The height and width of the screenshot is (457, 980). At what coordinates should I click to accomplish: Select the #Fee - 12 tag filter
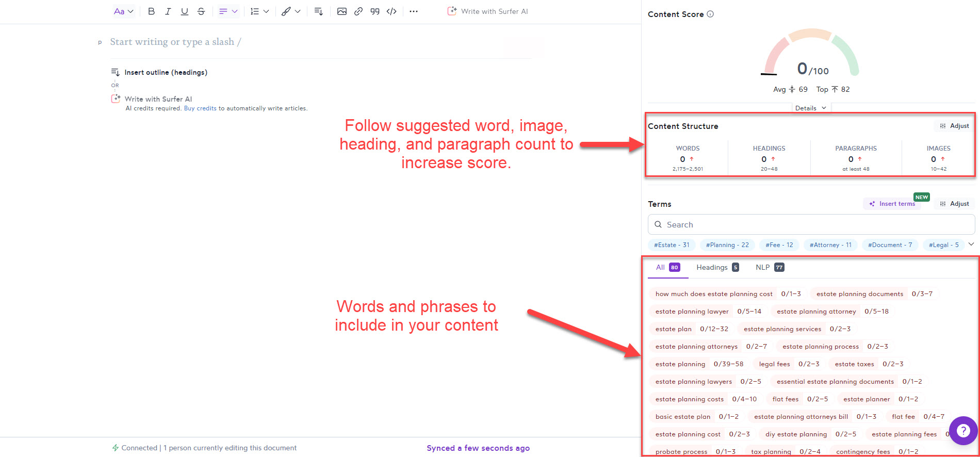[x=779, y=245]
